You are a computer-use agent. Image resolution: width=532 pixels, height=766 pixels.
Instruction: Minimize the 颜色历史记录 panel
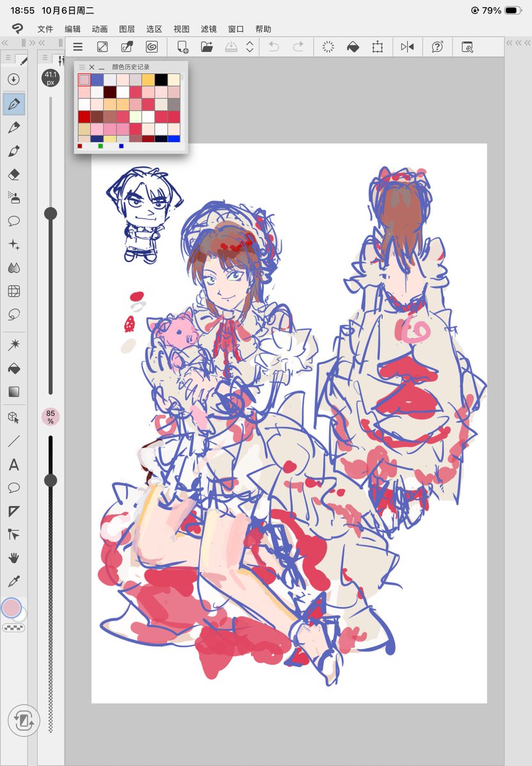101,67
